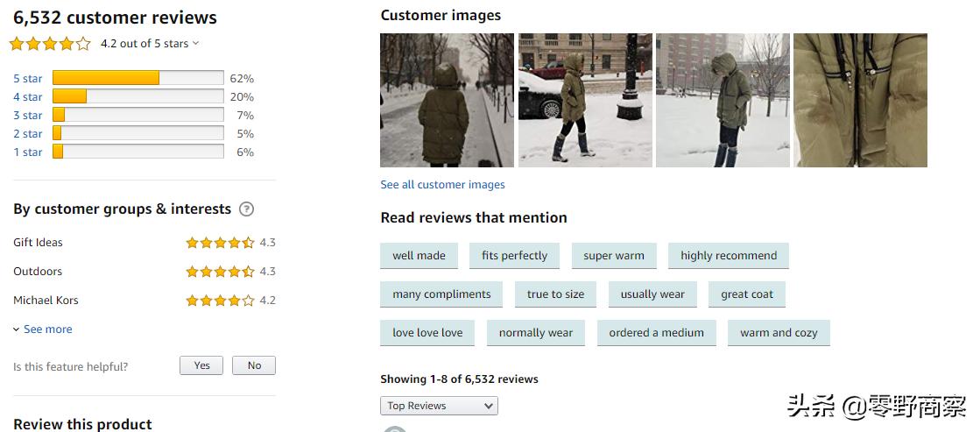Open the coat zipper close-up image
Screen dimensions: 980x432
860,100
